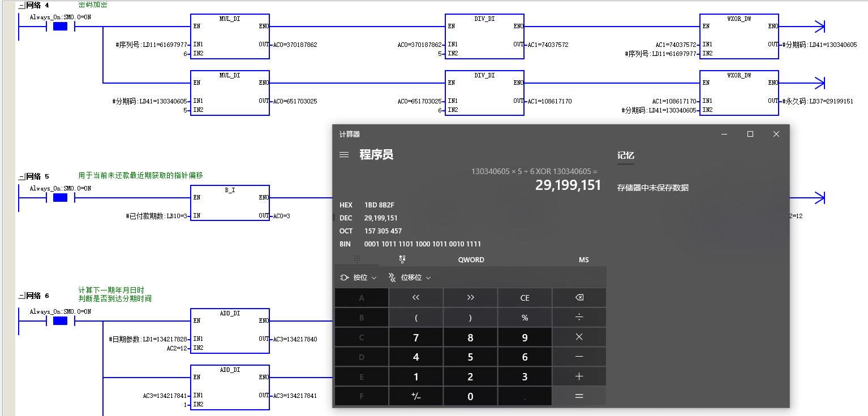This screenshot has width=868, height=416.
Task: Select the MUL_DI block with input LD11
Action: click(230, 36)
